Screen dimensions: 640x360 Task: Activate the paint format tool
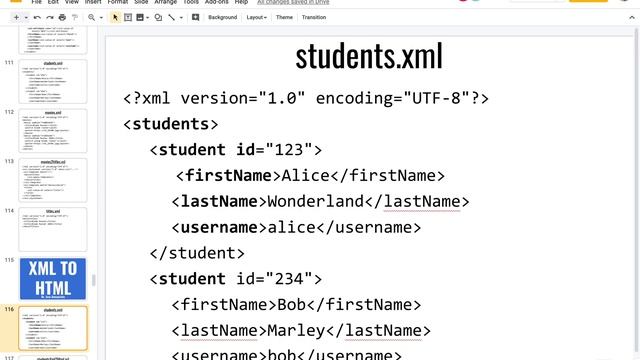(75, 18)
